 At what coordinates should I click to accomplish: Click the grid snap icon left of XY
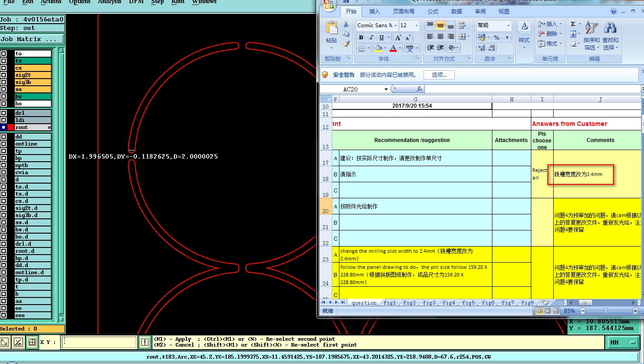[32, 342]
